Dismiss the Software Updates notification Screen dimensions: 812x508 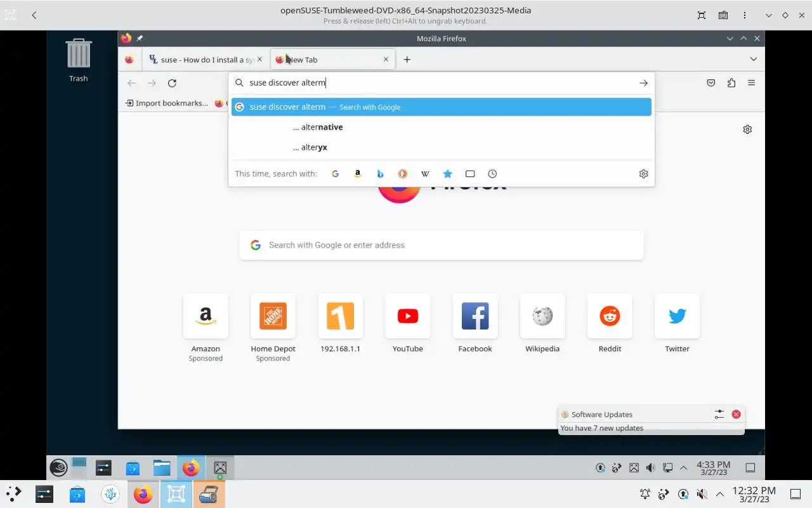(736, 414)
